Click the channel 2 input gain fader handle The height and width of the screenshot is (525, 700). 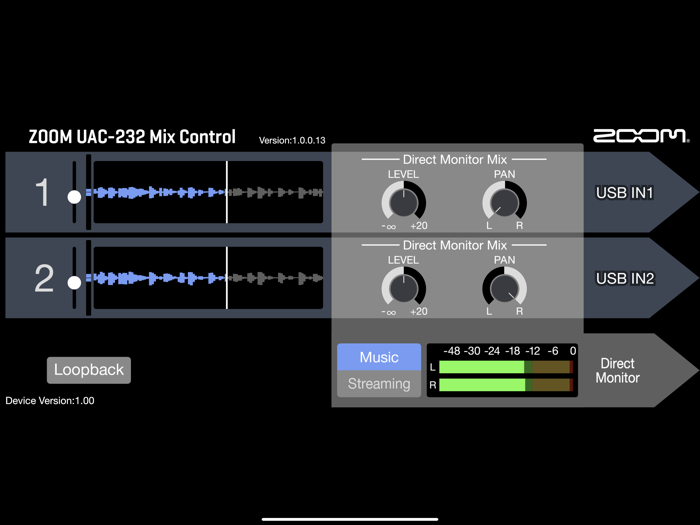[74, 283]
